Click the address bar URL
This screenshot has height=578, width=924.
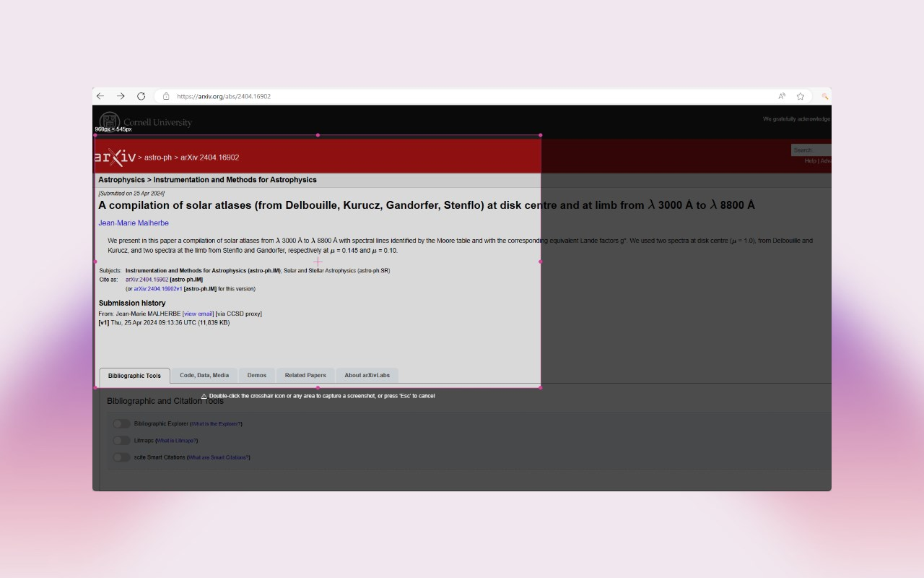(x=224, y=96)
